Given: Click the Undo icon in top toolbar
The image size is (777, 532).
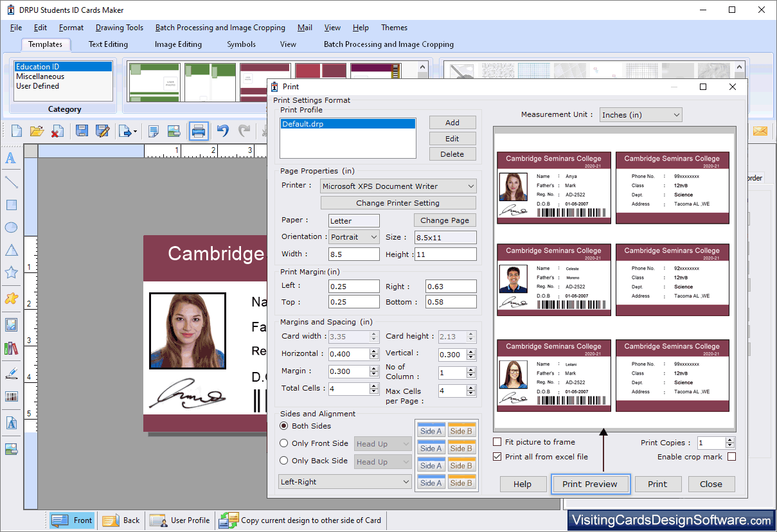Looking at the screenshot, I should click(223, 131).
